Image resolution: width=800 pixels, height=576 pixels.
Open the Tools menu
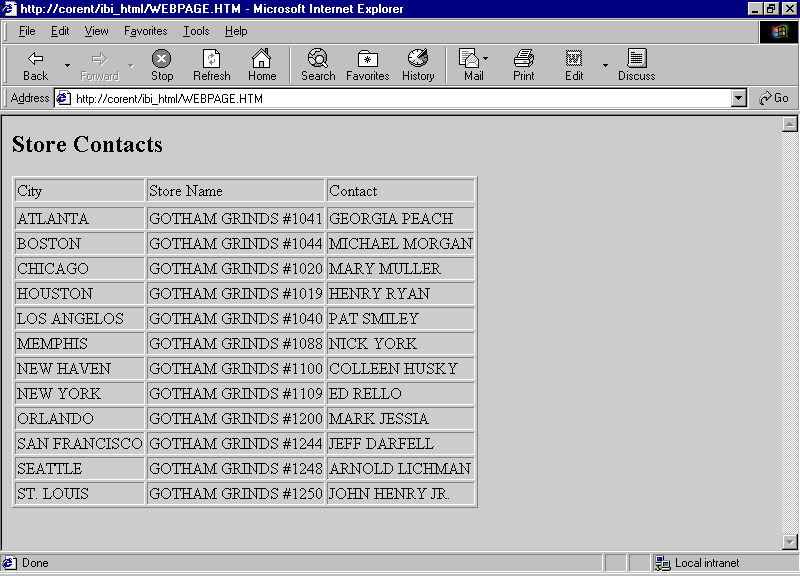[x=196, y=31]
